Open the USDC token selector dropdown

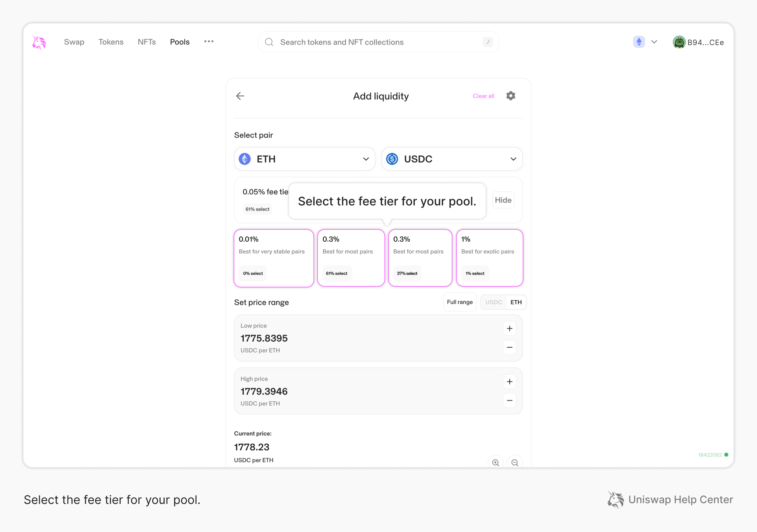click(x=452, y=159)
